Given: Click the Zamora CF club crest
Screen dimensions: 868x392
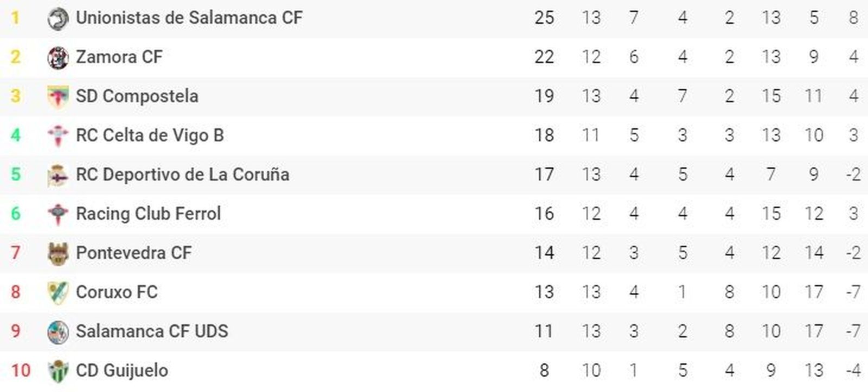Looking at the screenshot, I should coord(58,58).
